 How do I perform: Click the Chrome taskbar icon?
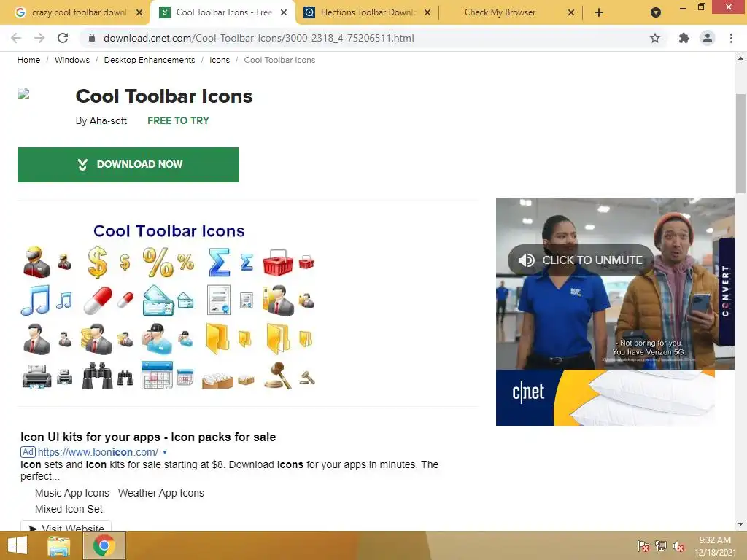pos(104,545)
